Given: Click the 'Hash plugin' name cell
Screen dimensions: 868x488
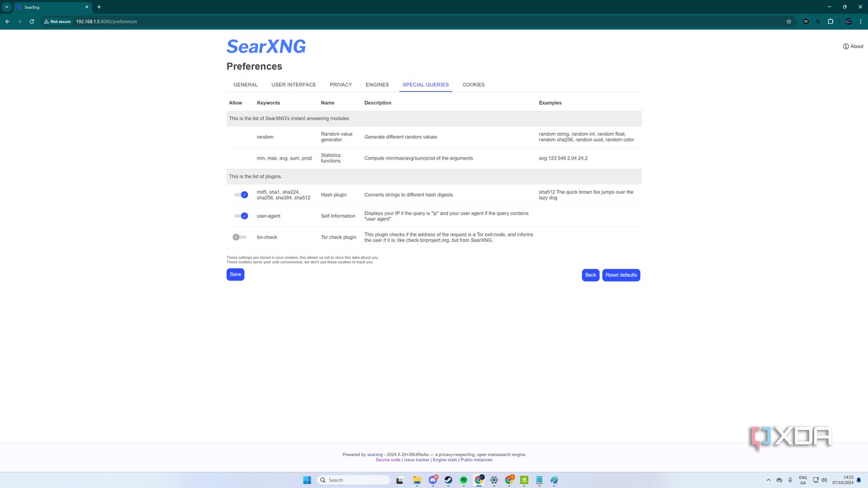Looking at the screenshot, I should [x=334, y=195].
